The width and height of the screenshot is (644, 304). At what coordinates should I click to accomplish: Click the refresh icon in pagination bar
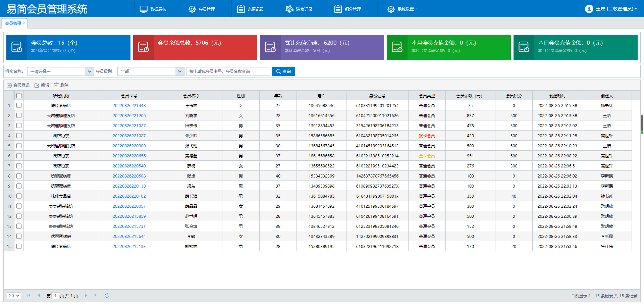coord(107,296)
